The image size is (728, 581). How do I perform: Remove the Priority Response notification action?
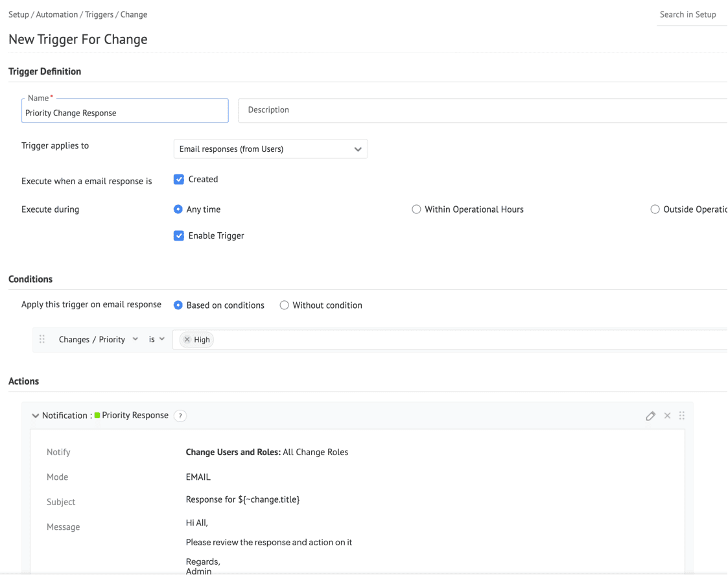[x=667, y=416]
